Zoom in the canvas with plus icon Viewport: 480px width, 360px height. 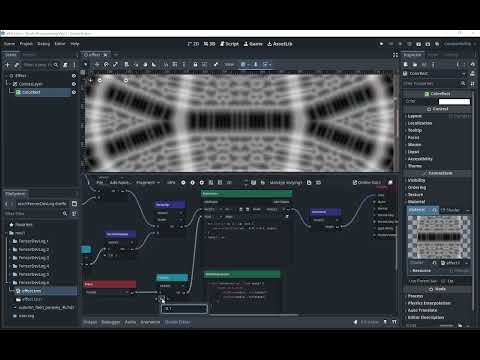126,80
